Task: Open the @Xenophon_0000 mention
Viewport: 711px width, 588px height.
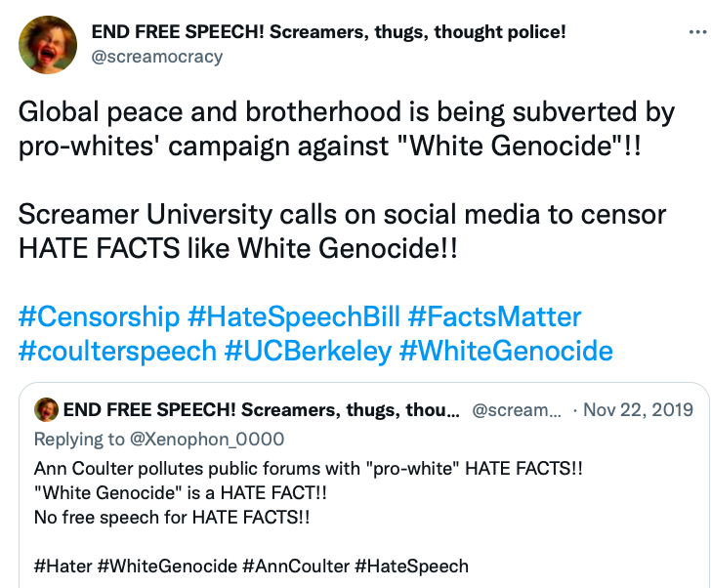Action: (x=207, y=440)
